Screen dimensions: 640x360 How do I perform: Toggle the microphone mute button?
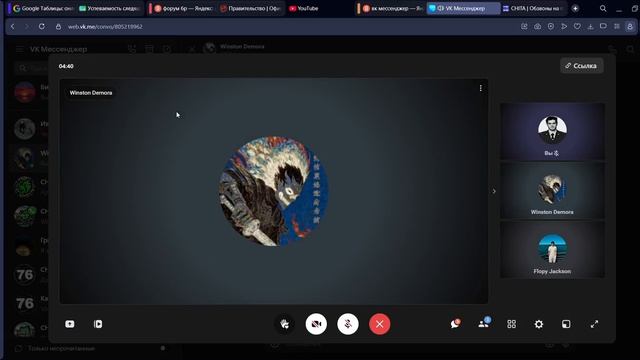(348, 324)
